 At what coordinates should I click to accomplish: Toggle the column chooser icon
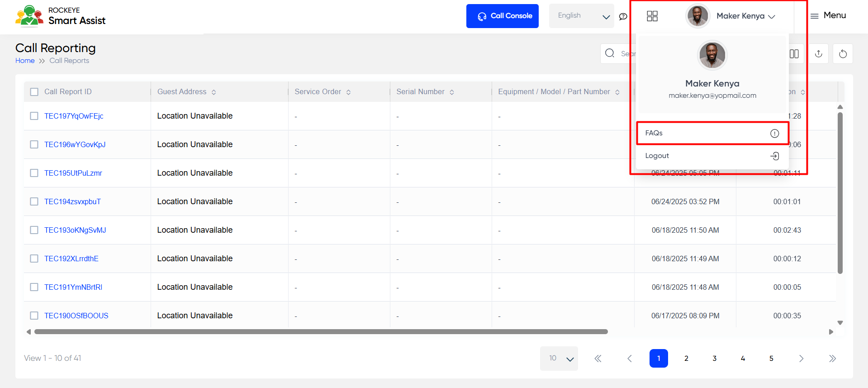(x=794, y=54)
